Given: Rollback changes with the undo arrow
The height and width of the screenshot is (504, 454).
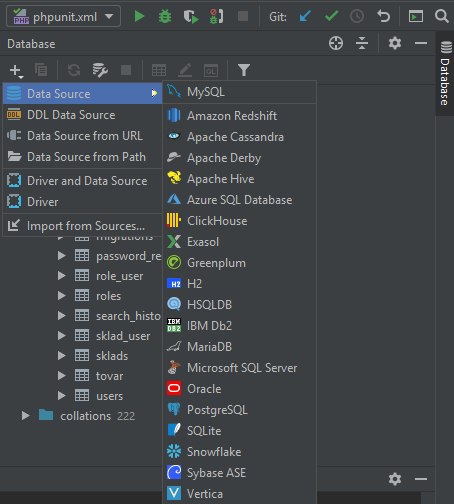Looking at the screenshot, I should (x=383, y=16).
